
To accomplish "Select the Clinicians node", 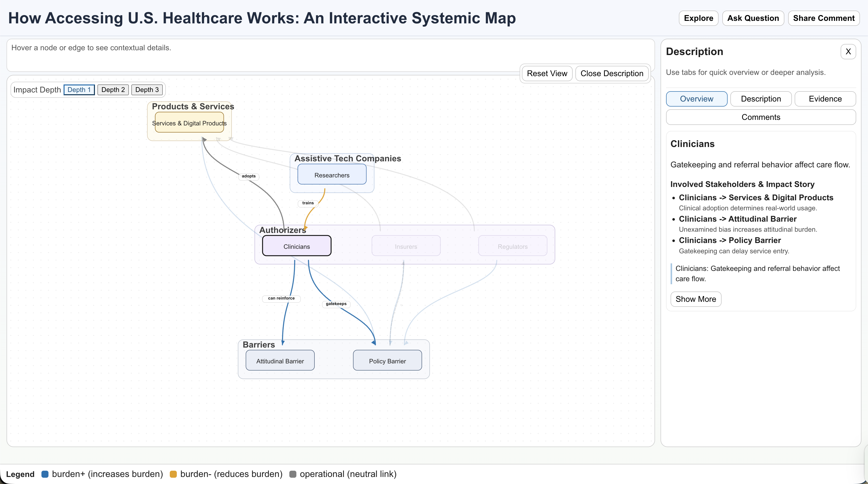I will [x=297, y=246].
